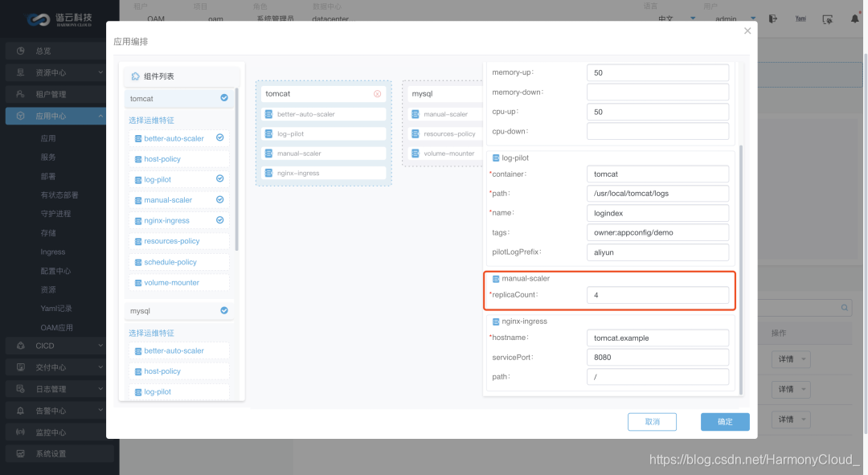The height and width of the screenshot is (475, 868).
Task: Click the empty memory-down input field
Action: point(657,92)
